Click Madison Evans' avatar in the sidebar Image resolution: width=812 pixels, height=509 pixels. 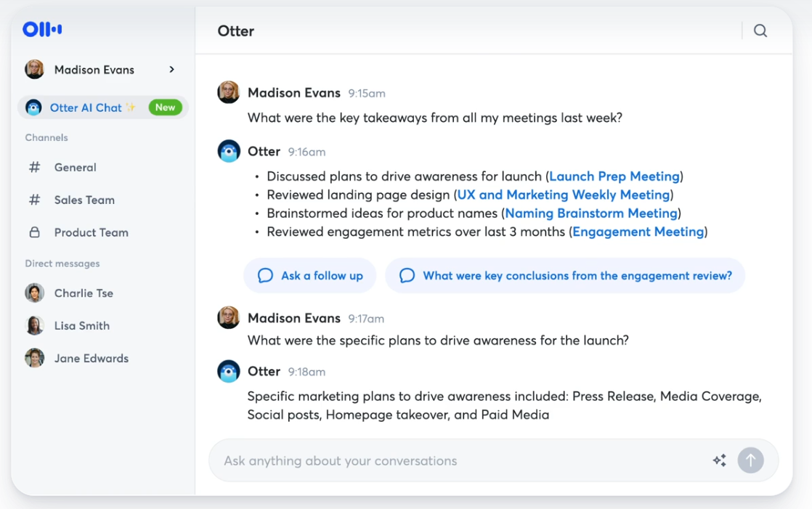35,70
